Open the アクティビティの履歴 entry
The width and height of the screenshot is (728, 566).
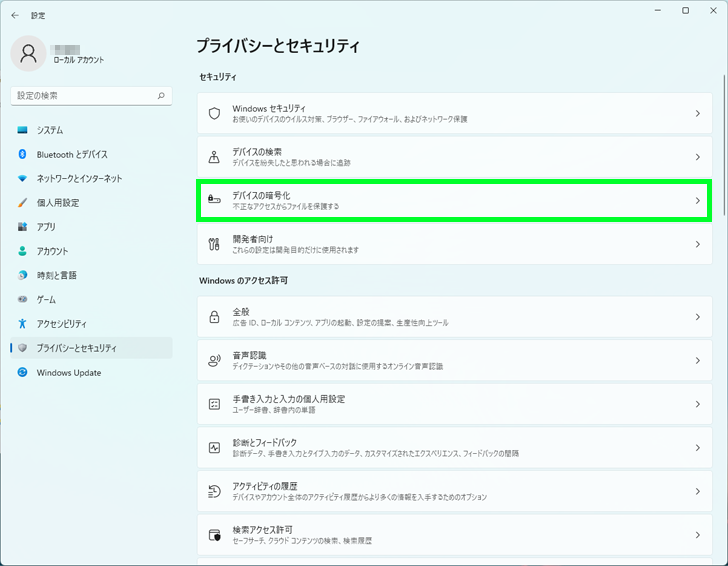(x=455, y=491)
